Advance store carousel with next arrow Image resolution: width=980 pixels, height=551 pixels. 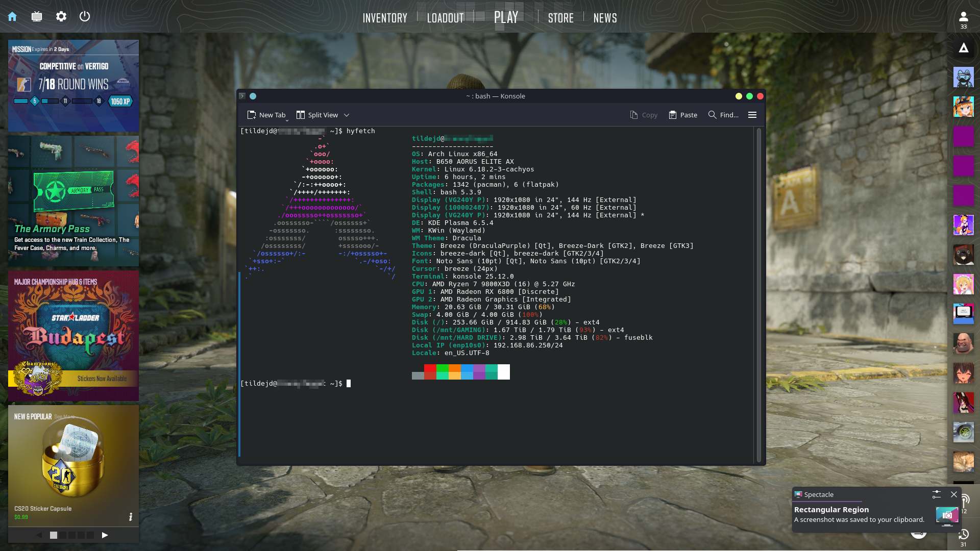[x=105, y=535]
